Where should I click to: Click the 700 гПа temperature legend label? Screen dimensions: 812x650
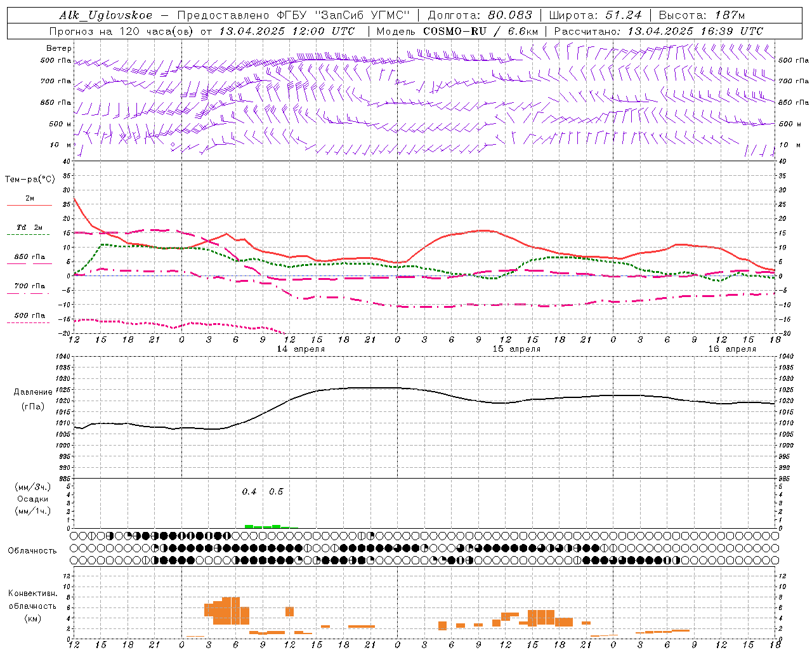pyautogui.click(x=30, y=286)
